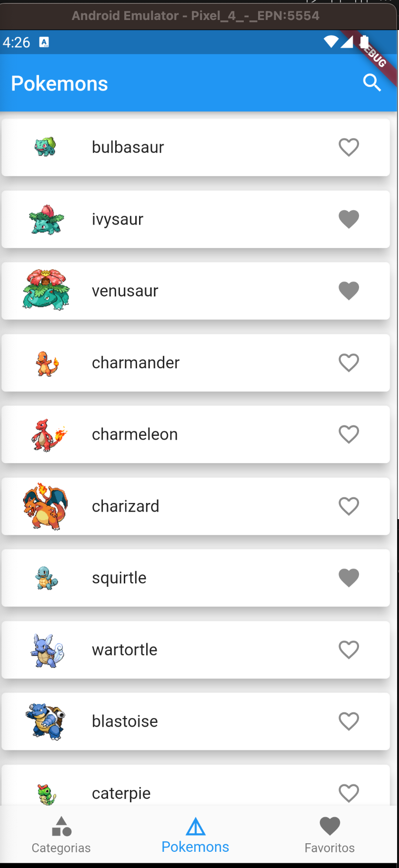Click the charizard sprite image

pos(46,506)
